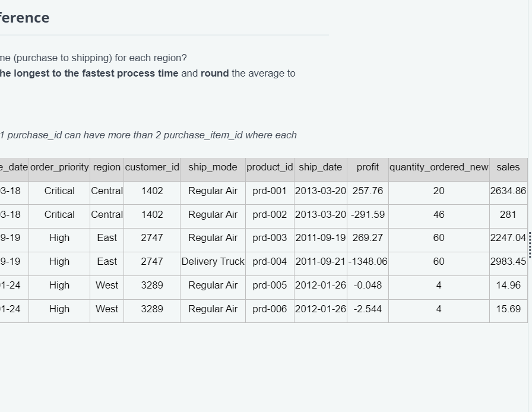This screenshot has width=532, height=412.
Task: Select the profit column header
Action: 367,167
